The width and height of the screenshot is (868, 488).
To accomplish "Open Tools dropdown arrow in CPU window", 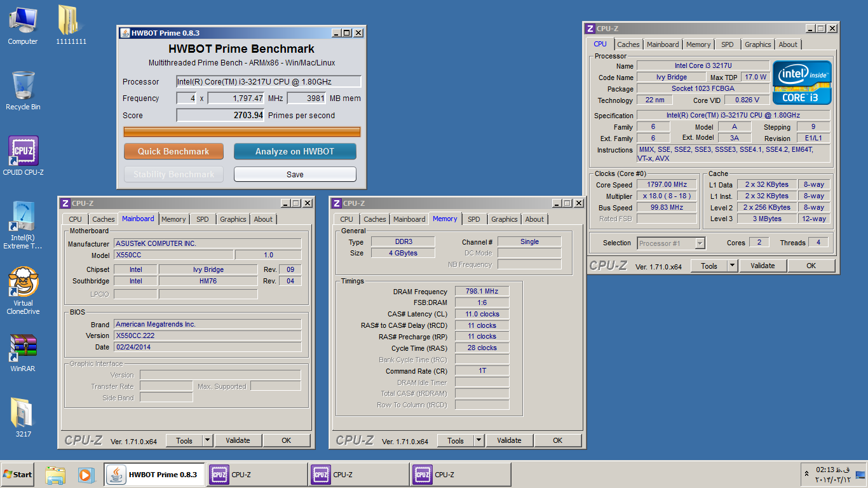I will coord(733,266).
